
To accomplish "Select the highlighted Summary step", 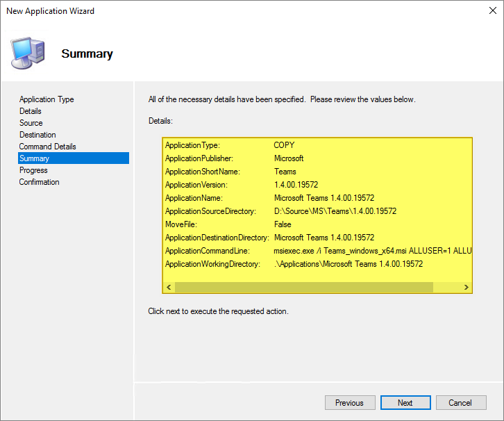I will tap(35, 158).
